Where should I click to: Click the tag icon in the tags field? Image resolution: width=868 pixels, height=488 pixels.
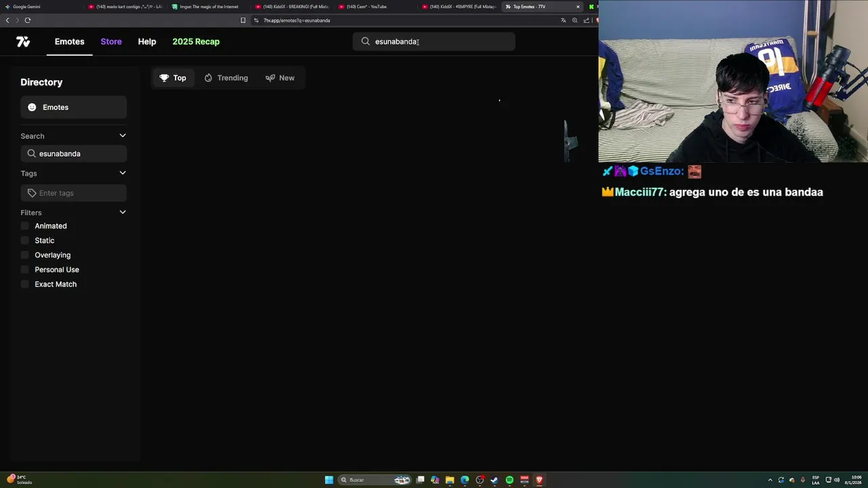31,193
